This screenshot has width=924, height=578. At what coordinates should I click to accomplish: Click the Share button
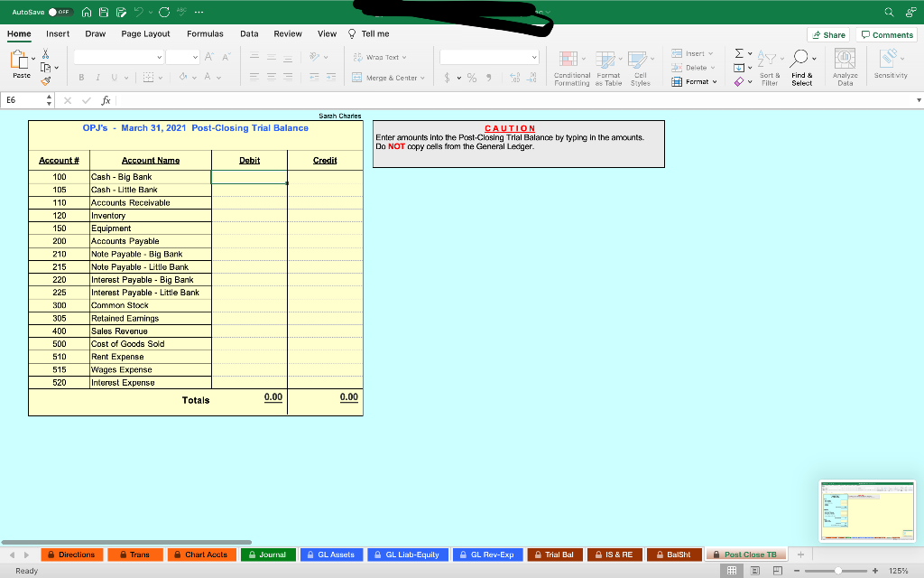tap(827, 33)
